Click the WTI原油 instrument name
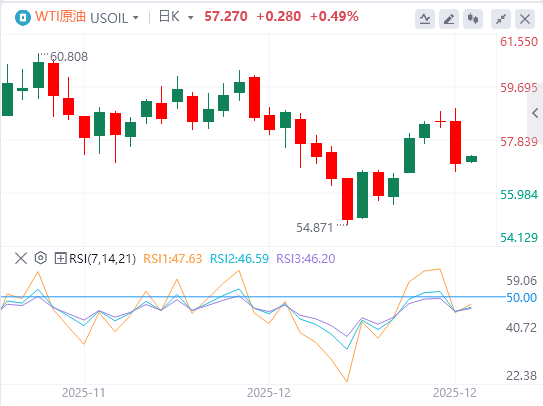The image size is (543, 406). coord(61,17)
